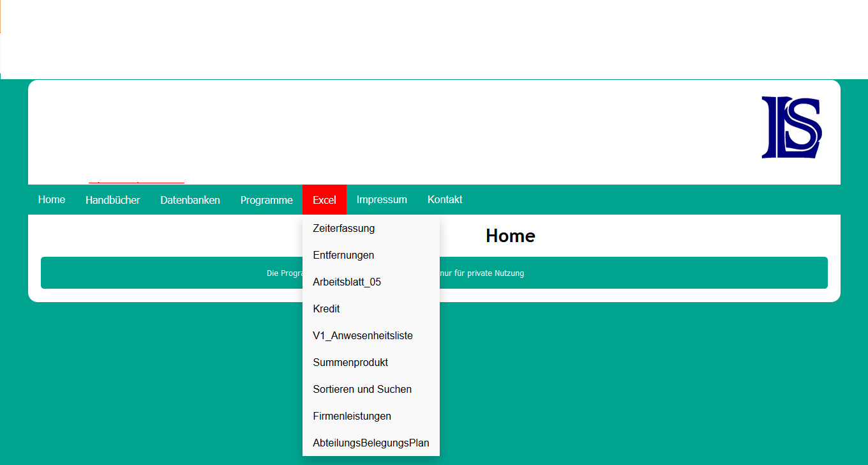The width and height of the screenshot is (868, 465).
Task: Select Zeiterfassung from the Excel dropdown
Action: pyautogui.click(x=343, y=228)
